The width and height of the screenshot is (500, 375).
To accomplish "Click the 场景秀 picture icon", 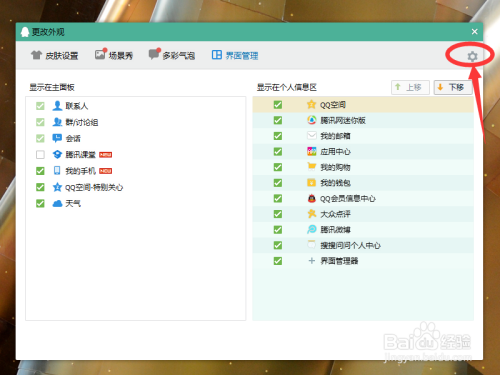I will click(x=100, y=54).
